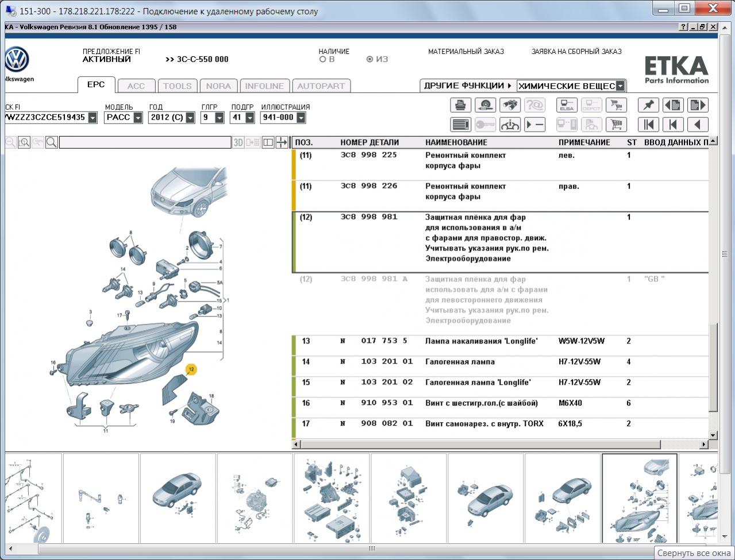The width and height of the screenshot is (735, 560).
Task: Click the 'Свернуть все окна' button
Action: click(694, 553)
